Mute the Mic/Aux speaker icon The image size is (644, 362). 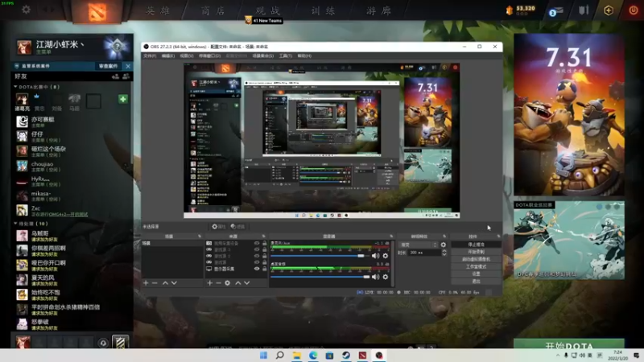tap(375, 256)
